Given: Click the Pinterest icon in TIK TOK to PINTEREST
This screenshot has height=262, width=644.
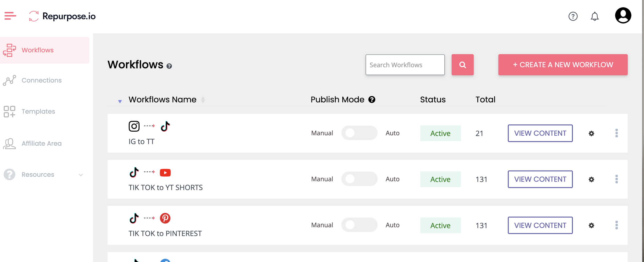Looking at the screenshot, I should [165, 218].
